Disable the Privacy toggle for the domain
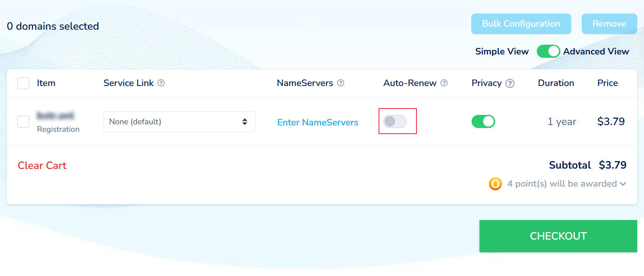644x276 pixels. tap(483, 121)
